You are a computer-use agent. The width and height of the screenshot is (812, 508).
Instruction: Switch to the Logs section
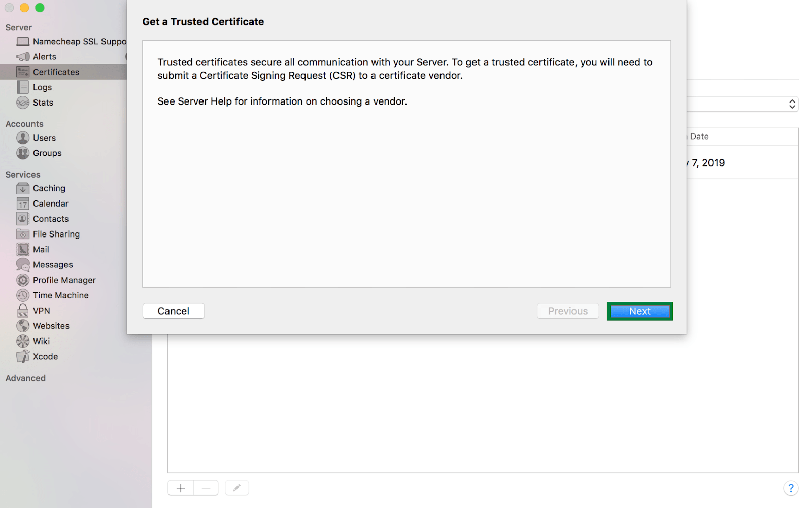42,87
